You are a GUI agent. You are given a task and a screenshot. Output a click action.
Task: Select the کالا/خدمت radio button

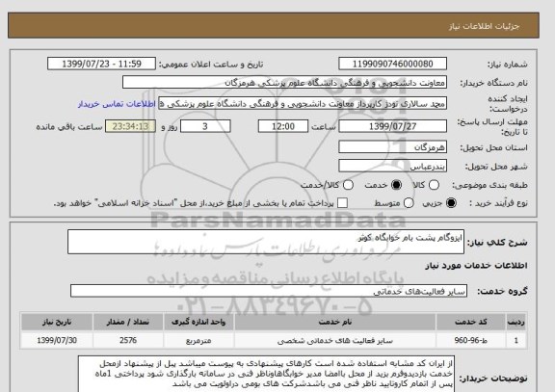(348, 185)
